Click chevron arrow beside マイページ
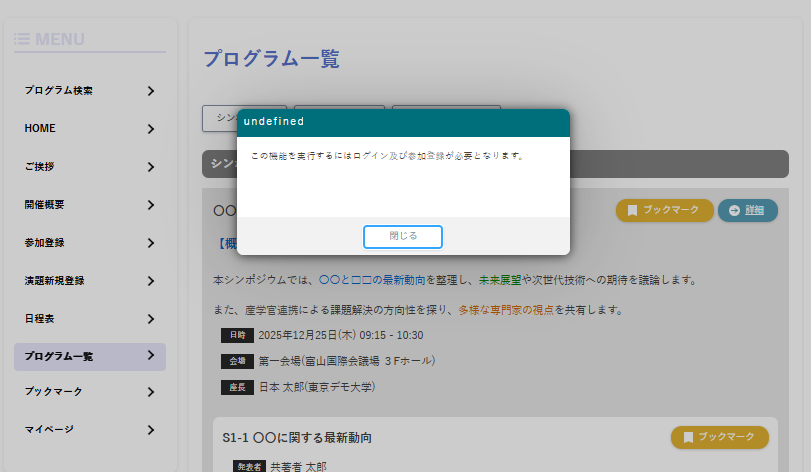The height and width of the screenshot is (472, 811). (150, 430)
